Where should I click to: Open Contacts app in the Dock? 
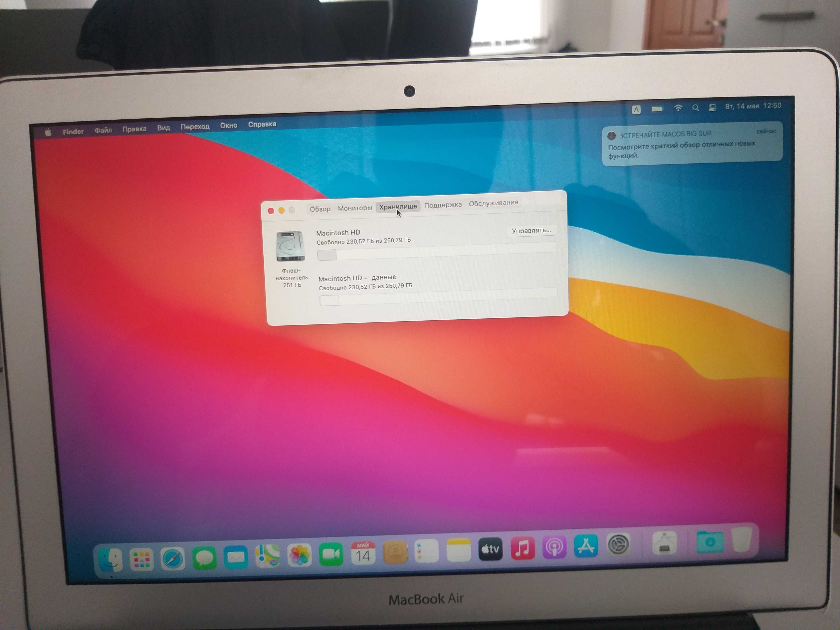point(395,552)
